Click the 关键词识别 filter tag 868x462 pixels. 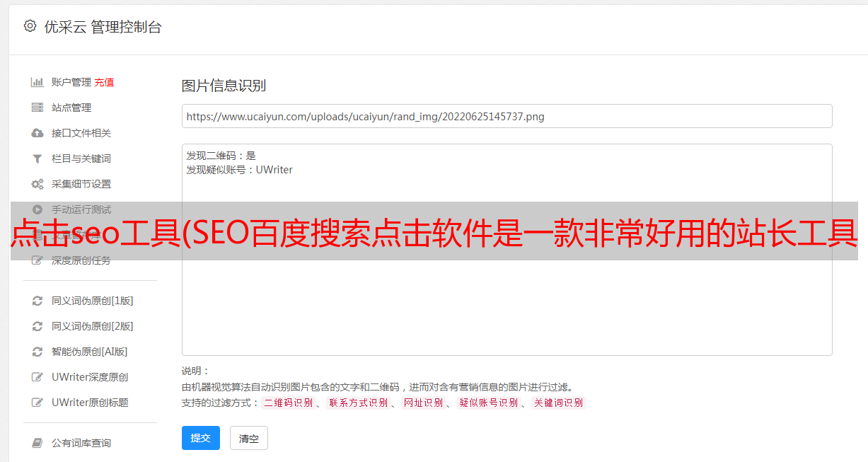[559, 403]
